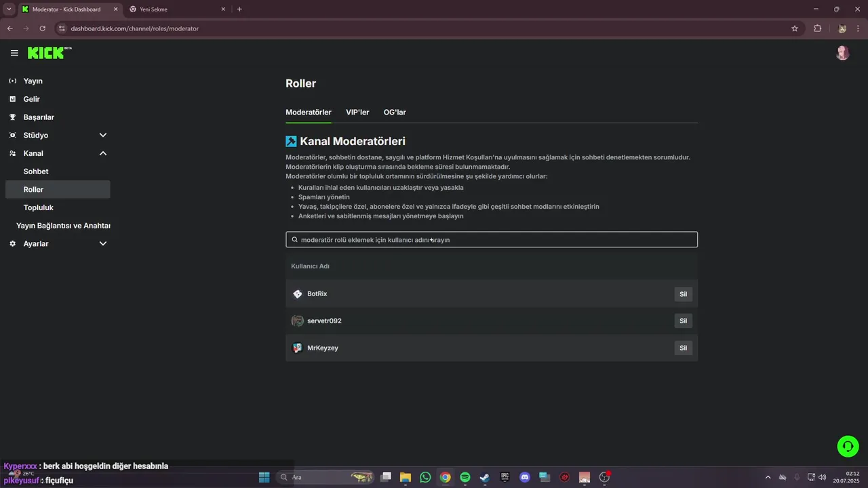Open Steam from the taskbar
The height and width of the screenshot is (488, 868).
pos(485,477)
